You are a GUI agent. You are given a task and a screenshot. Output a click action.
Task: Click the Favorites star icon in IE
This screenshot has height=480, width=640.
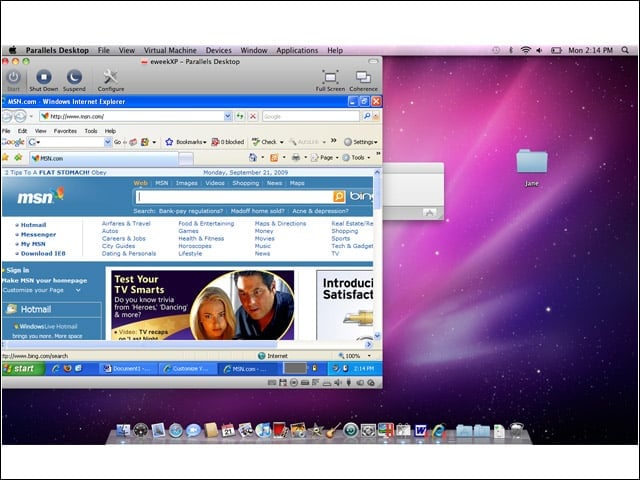pos(5,157)
